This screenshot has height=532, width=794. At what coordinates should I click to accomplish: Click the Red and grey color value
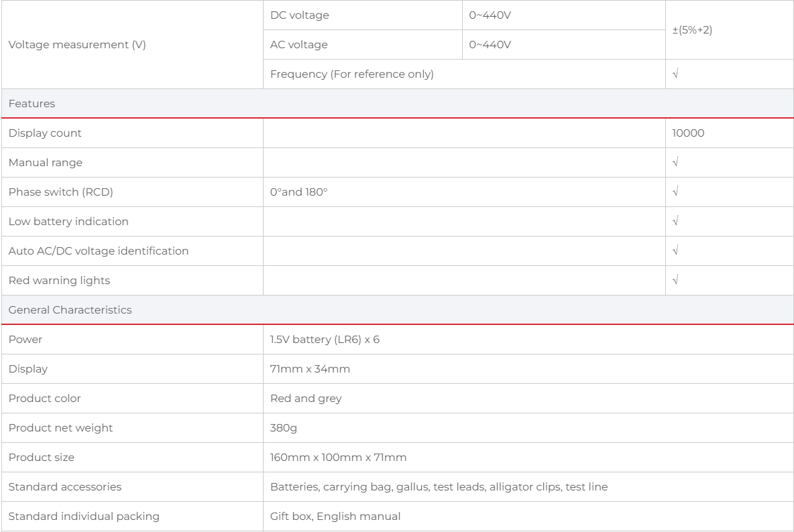tap(306, 399)
